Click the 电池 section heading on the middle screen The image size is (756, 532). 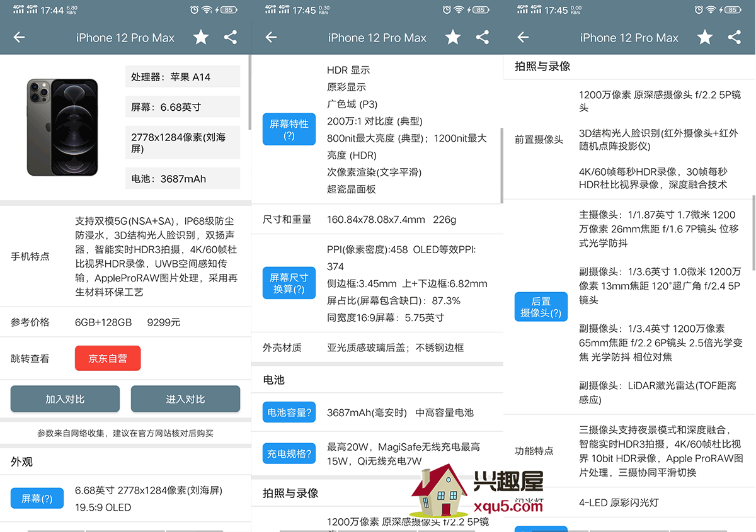pyautogui.click(x=274, y=380)
